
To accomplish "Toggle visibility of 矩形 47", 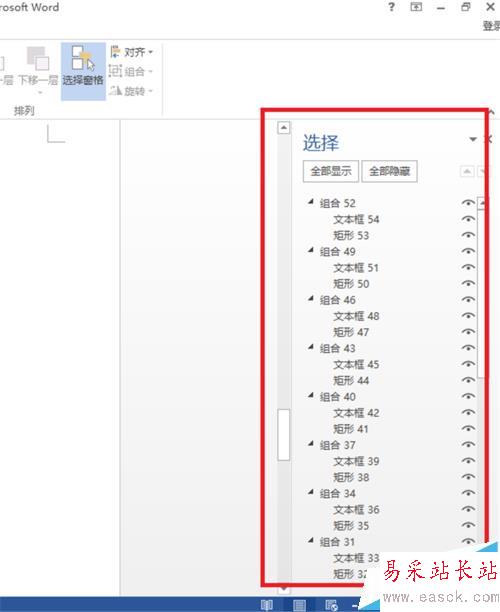I will click(468, 332).
